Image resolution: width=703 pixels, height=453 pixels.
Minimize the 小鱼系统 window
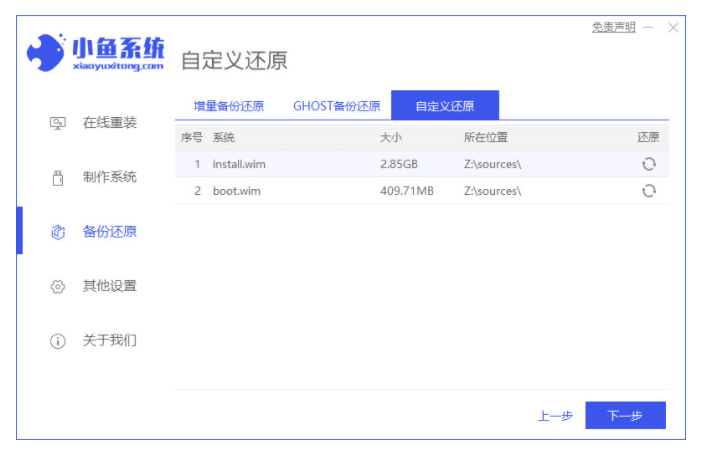point(649,28)
